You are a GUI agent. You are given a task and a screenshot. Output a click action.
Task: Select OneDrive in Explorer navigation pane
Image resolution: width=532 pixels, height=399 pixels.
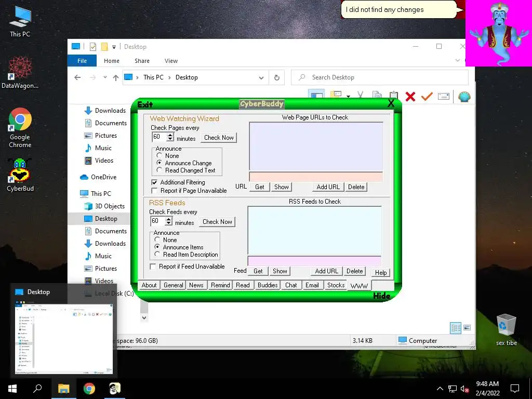pyautogui.click(x=103, y=177)
